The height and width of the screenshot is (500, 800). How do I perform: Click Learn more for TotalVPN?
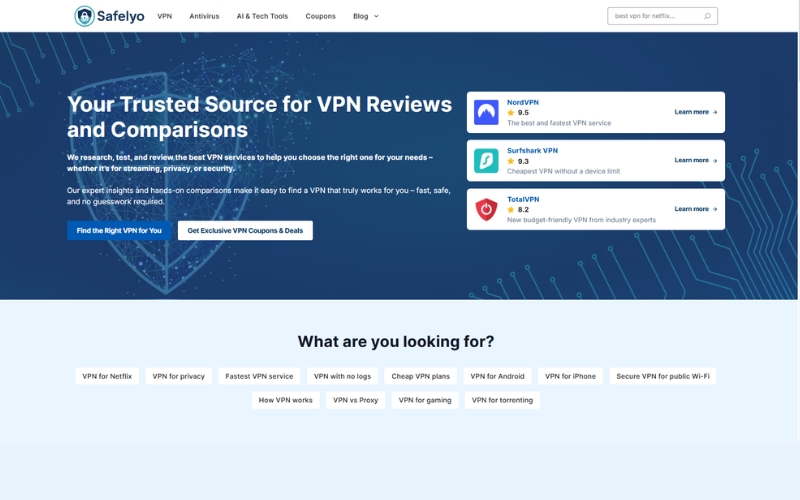pos(696,209)
